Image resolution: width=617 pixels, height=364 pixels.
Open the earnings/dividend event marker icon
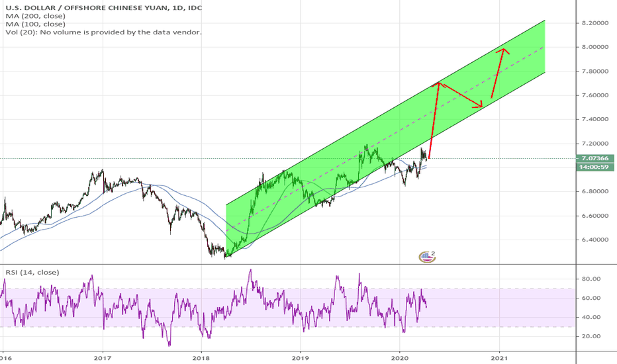[427, 257]
